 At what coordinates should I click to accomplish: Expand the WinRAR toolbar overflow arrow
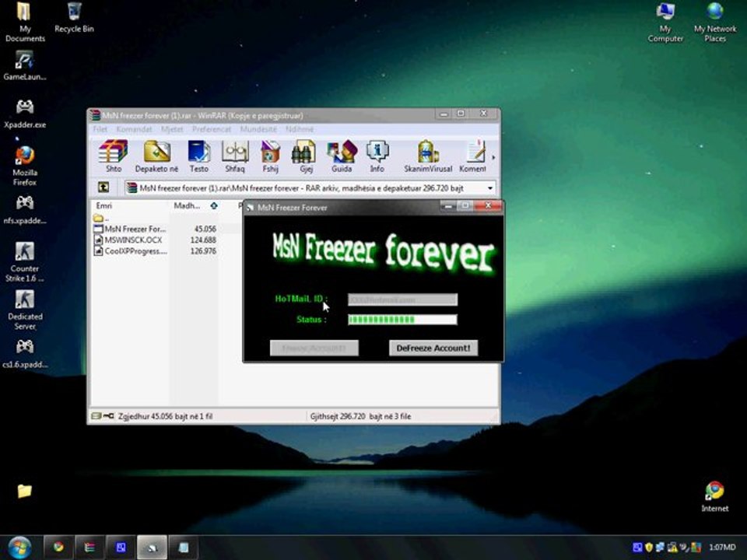click(493, 157)
